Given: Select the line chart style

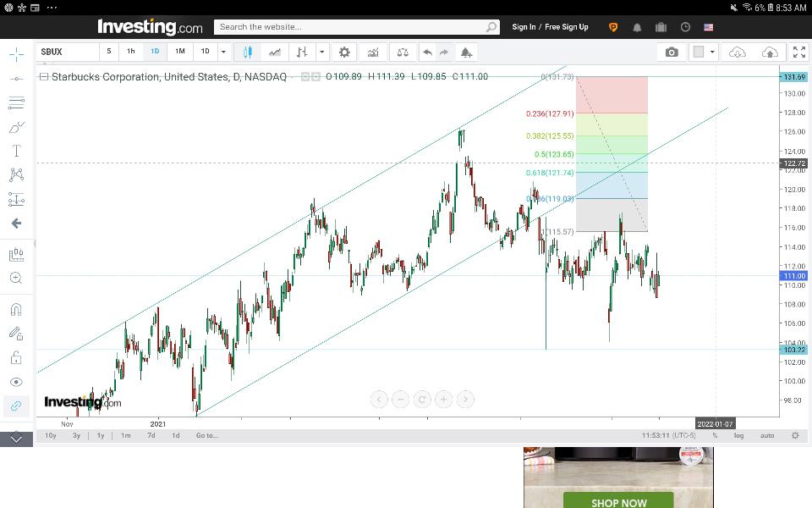Looking at the screenshot, I should point(275,52).
